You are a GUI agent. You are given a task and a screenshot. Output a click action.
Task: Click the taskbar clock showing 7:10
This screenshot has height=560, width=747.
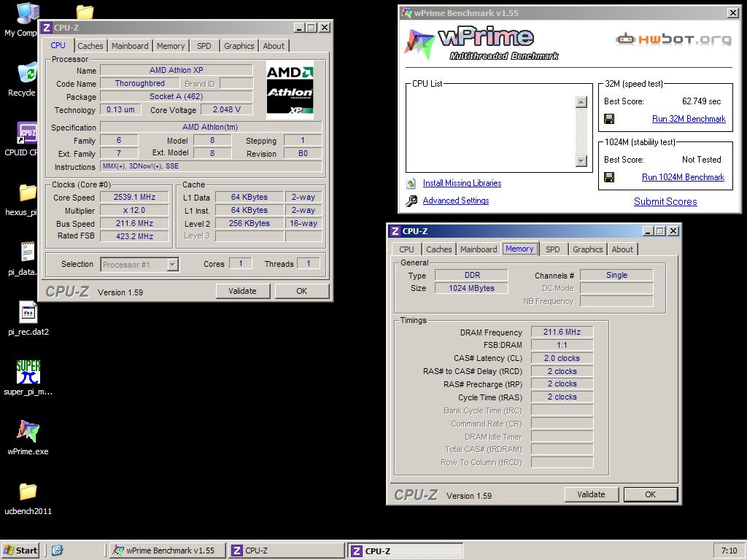tap(729, 551)
